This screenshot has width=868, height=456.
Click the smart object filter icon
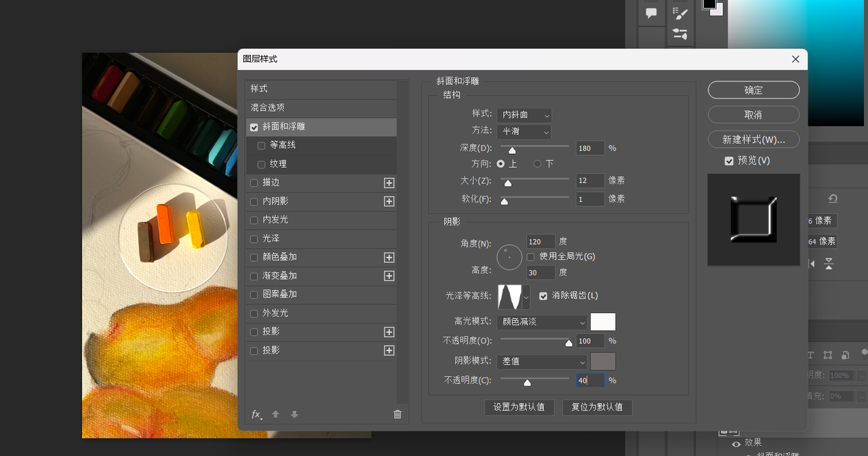[845, 355]
